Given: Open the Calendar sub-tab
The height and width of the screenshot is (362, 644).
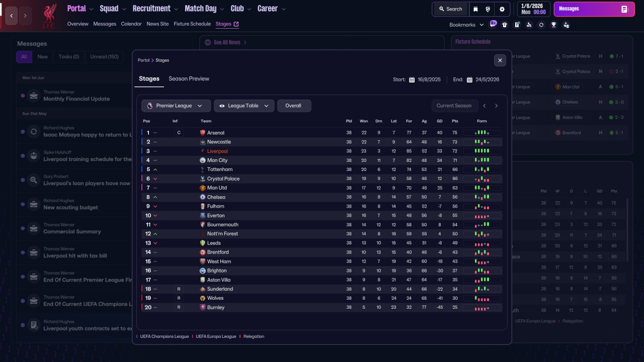Looking at the screenshot, I should point(131,24).
